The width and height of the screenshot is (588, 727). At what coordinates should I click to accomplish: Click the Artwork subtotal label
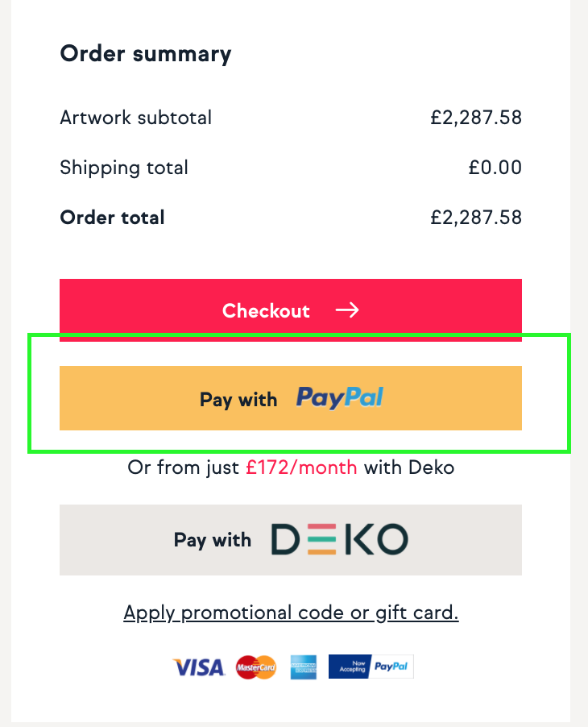136,118
